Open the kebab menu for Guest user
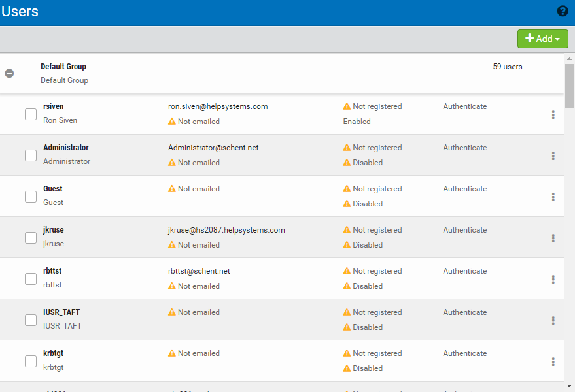The width and height of the screenshot is (575, 392). (x=553, y=197)
